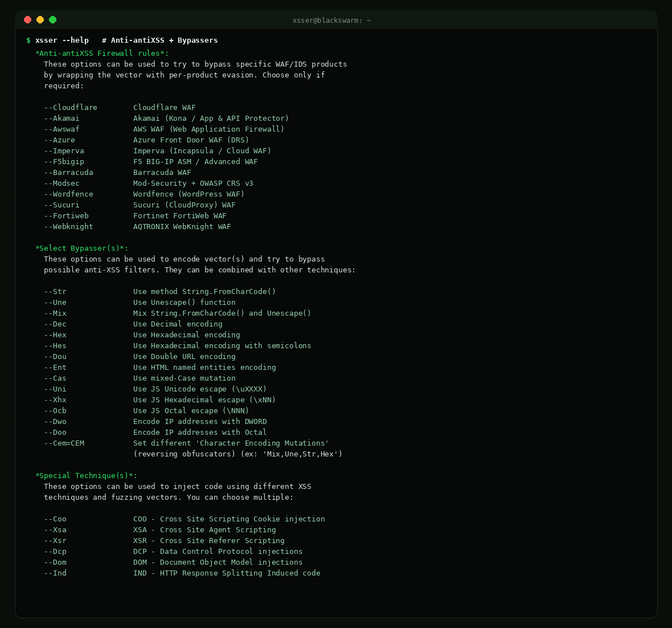Viewport: 672px width, 628px height.
Task: Click 'DOM - Document Object Model injections' description
Action: click(218, 562)
